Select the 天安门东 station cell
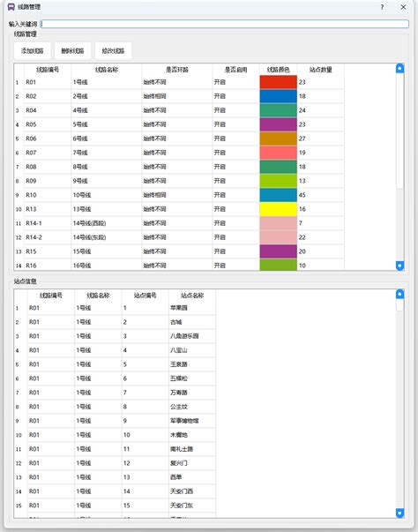The width and height of the screenshot is (418, 532). click(x=192, y=506)
